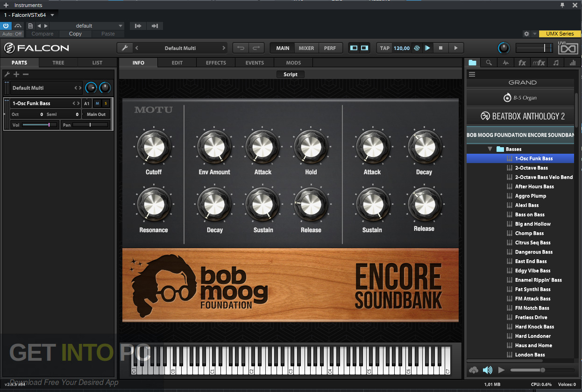Switch to the EFFECTS tab
Viewport: 582px width, 392px height.
216,63
